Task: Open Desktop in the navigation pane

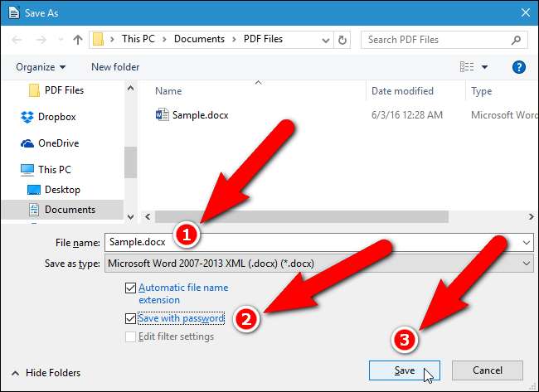Action: 62,190
